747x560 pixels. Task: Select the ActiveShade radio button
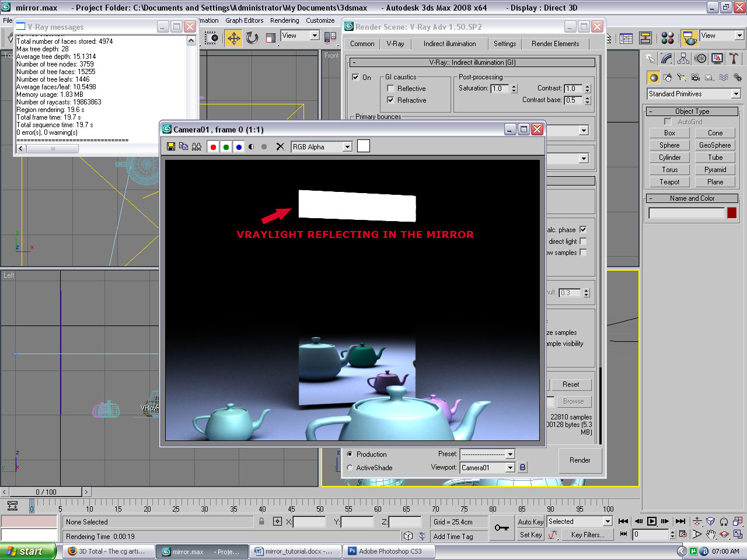[x=350, y=467]
